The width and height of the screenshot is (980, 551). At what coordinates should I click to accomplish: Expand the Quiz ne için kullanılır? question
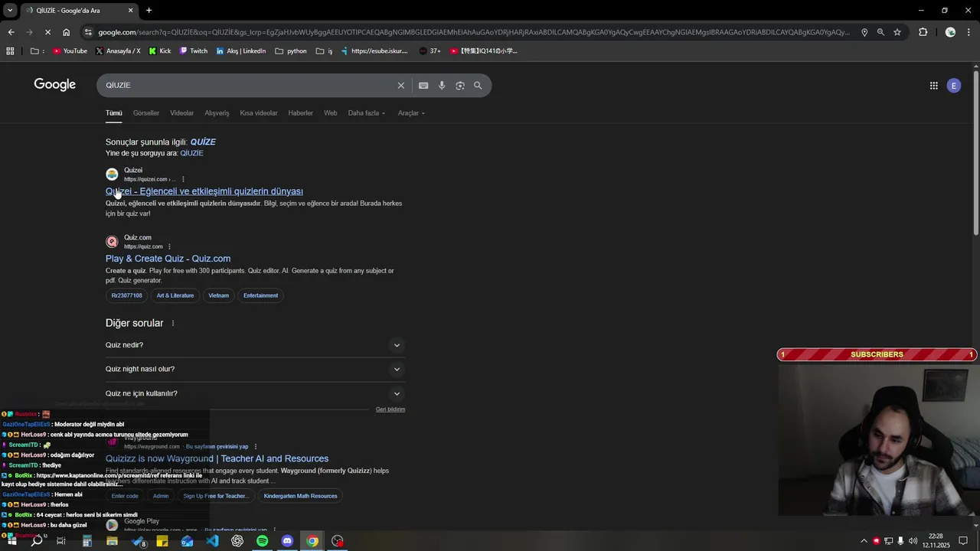(255, 393)
